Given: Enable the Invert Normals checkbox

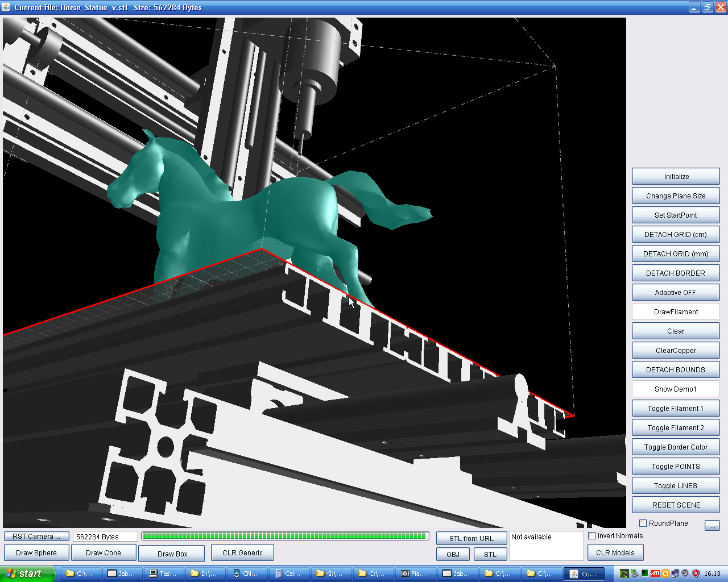Looking at the screenshot, I should (x=592, y=536).
